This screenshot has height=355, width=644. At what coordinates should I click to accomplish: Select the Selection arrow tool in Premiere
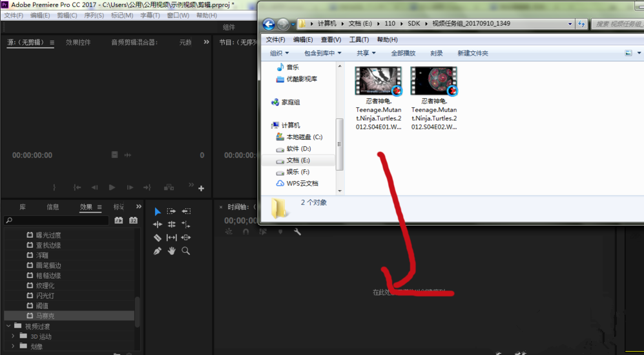tap(158, 211)
